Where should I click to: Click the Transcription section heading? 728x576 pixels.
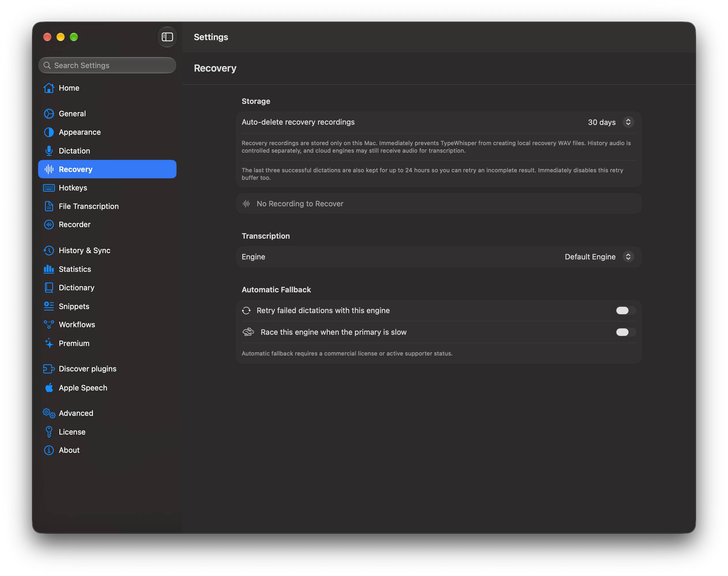pyautogui.click(x=266, y=236)
